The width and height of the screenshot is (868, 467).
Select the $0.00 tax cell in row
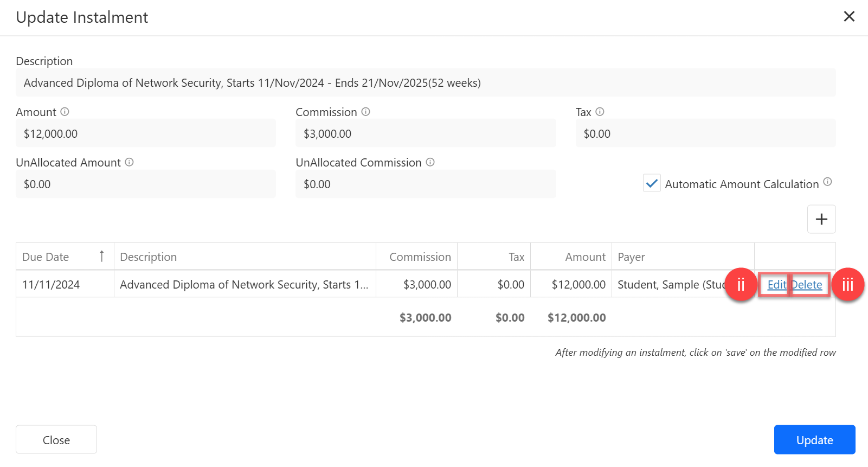(x=494, y=284)
